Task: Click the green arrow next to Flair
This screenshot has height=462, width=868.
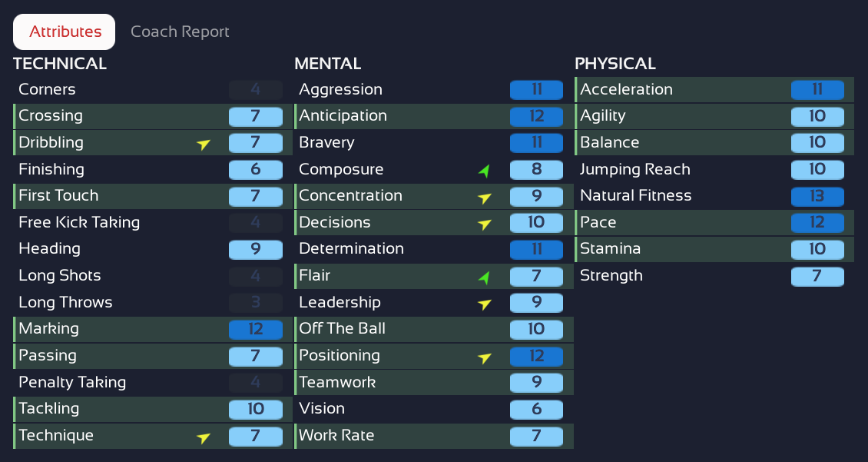Action: tap(483, 276)
